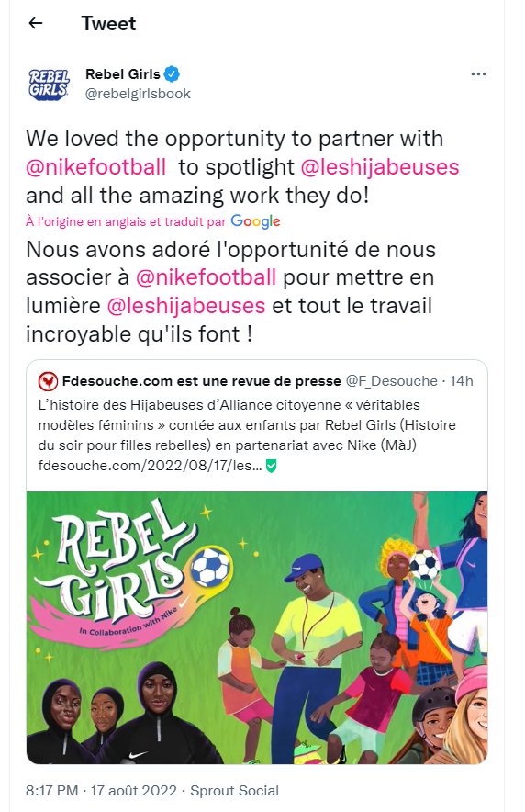Click the translated-by-Google notice text
The width and height of the screenshot is (525, 812).
tap(126, 221)
